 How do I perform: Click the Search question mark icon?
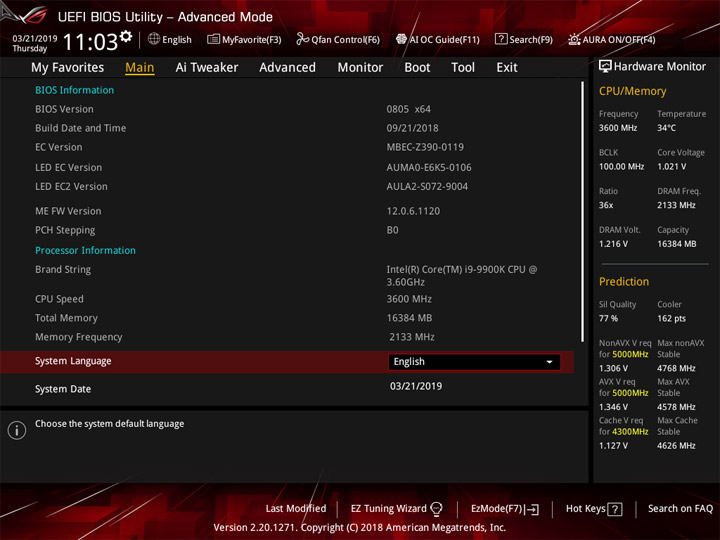pos(501,39)
